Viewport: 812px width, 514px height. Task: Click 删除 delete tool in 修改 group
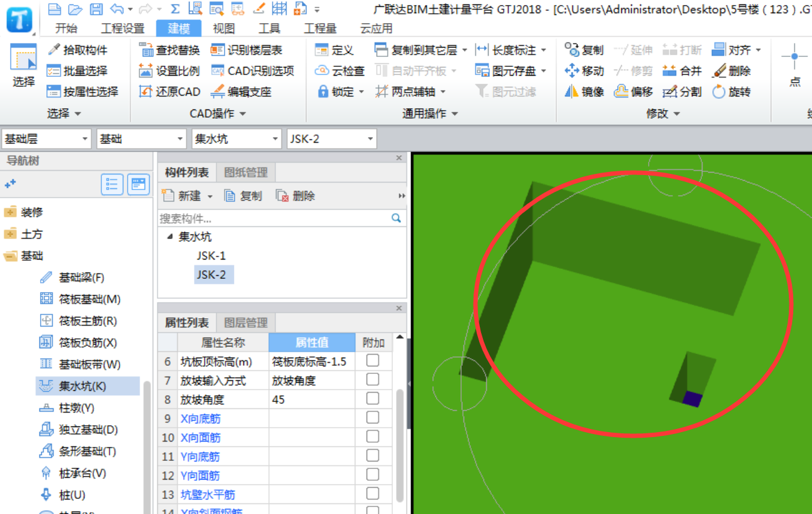(731, 71)
